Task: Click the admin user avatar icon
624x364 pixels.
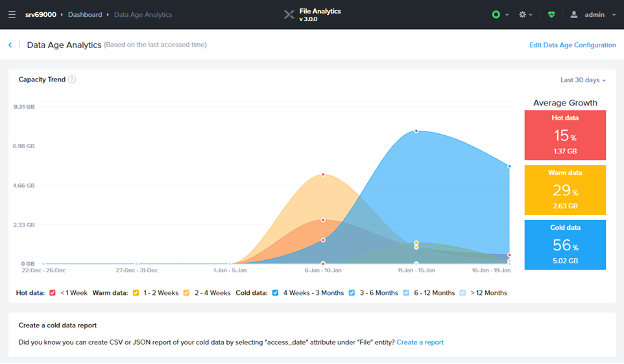Action: (x=574, y=15)
